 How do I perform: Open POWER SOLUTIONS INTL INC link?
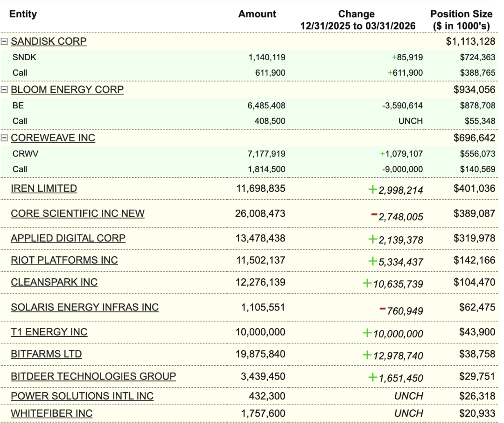click(82, 396)
